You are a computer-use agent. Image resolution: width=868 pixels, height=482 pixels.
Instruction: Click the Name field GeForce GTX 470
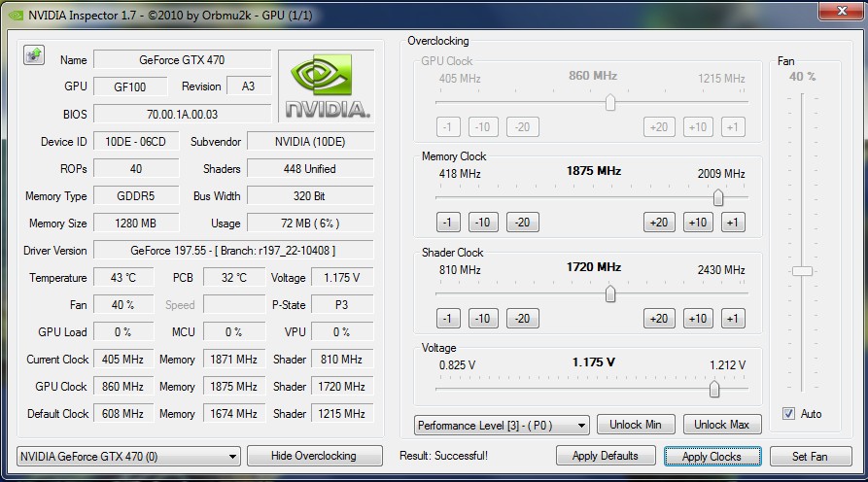click(182, 60)
